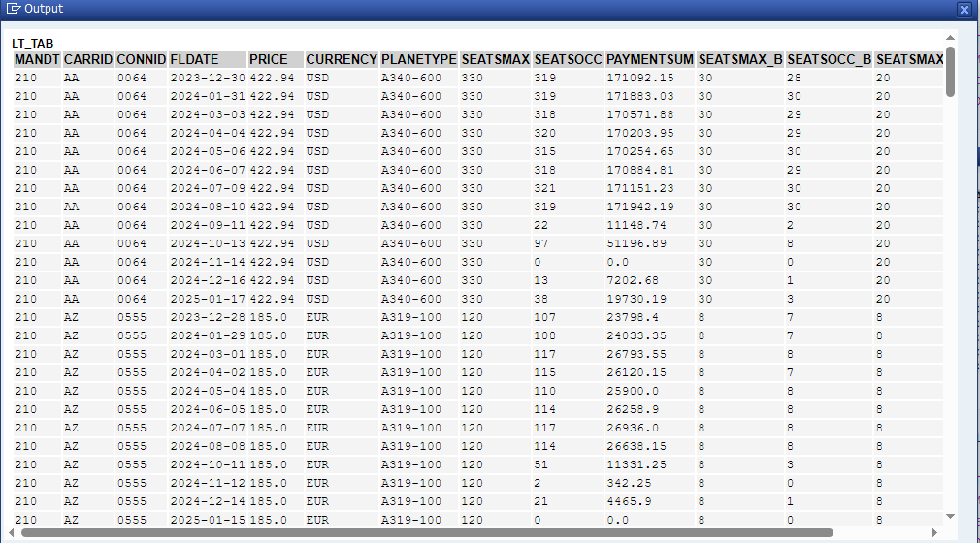Close the Output window

click(x=964, y=9)
